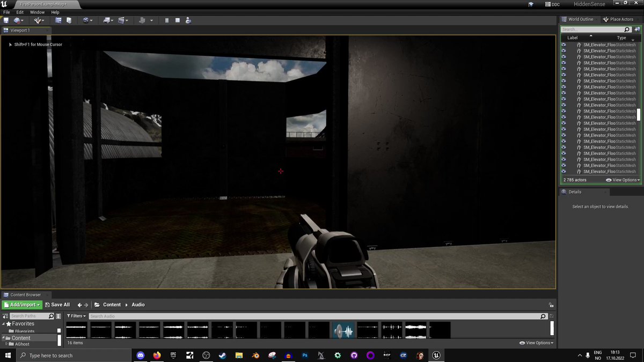Toggle visibility of the top SM_Elevator_Floor actor
Image resolution: width=644 pixels, height=362 pixels.
click(x=563, y=45)
